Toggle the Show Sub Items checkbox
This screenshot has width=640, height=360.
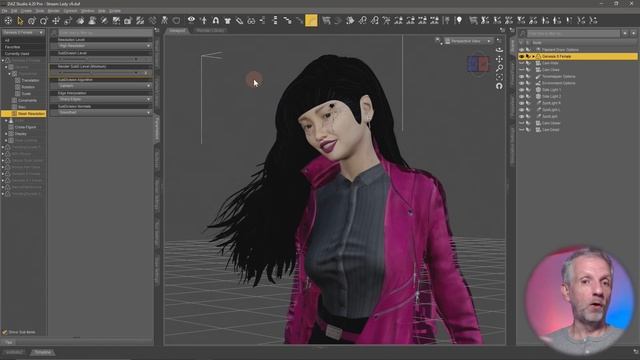point(4,332)
